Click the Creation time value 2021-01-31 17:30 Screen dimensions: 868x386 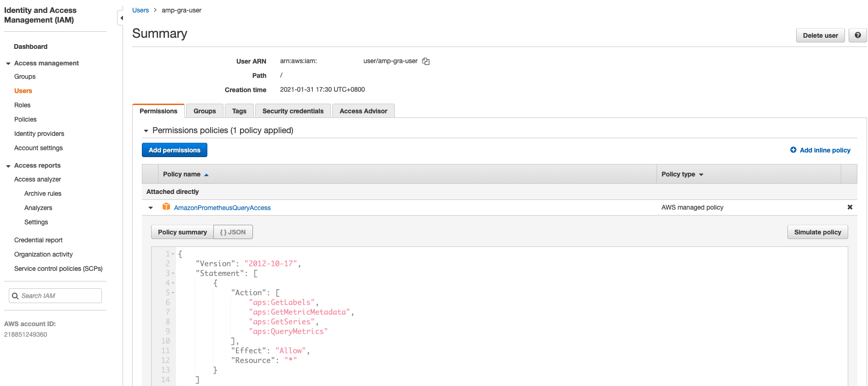tap(323, 89)
